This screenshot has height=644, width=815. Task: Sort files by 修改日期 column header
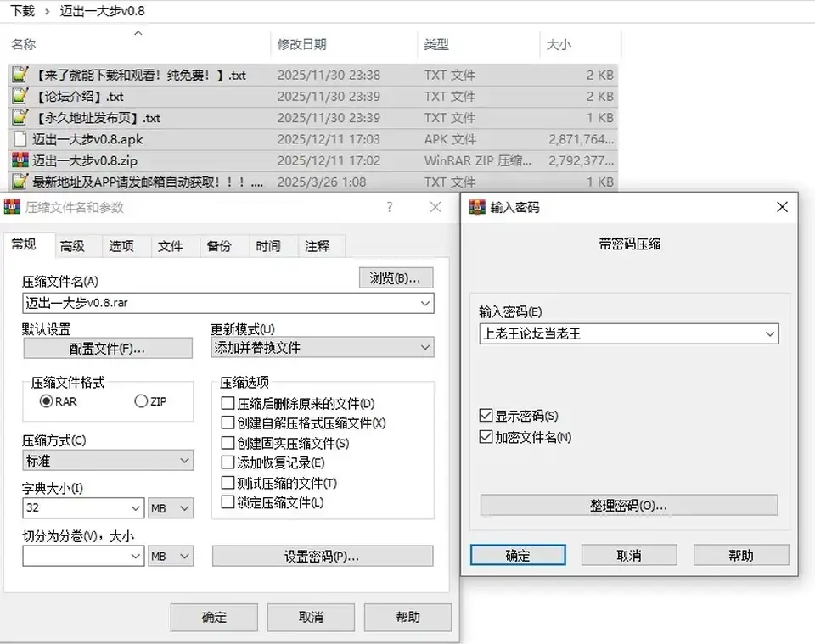344,44
